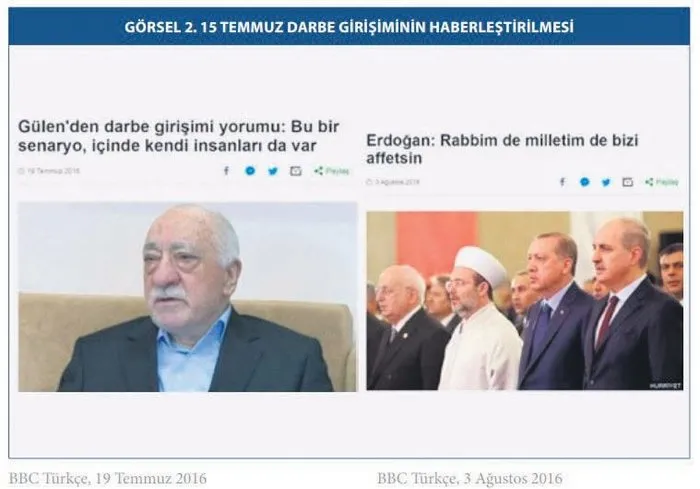Viewport: 700px width, 489px height.
Task: Click caption 'BBC Türkçe, 19 Temmuz 2016'
Action: pos(108,478)
